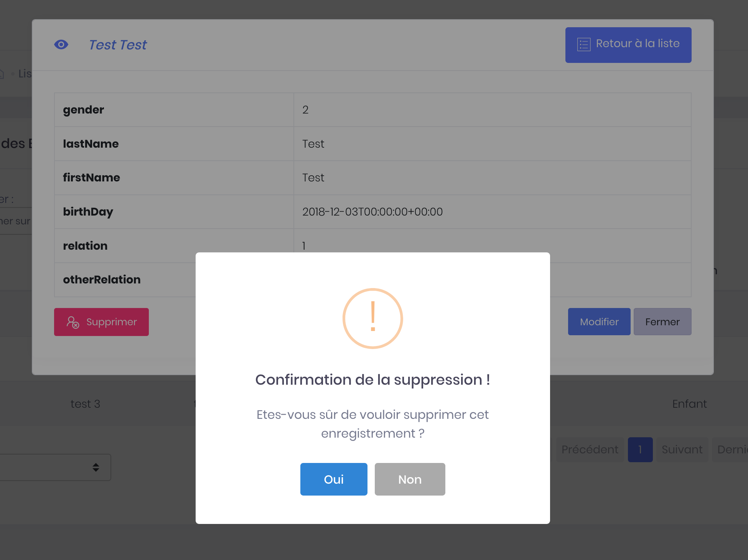The width and height of the screenshot is (748, 560).
Task: Click the Enfant cell in the list
Action: (689, 404)
